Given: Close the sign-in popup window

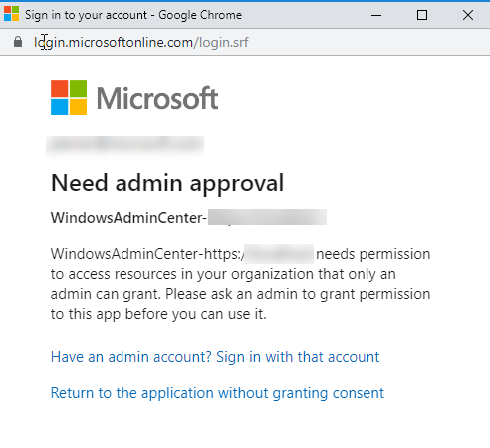Looking at the screenshot, I should click(468, 15).
